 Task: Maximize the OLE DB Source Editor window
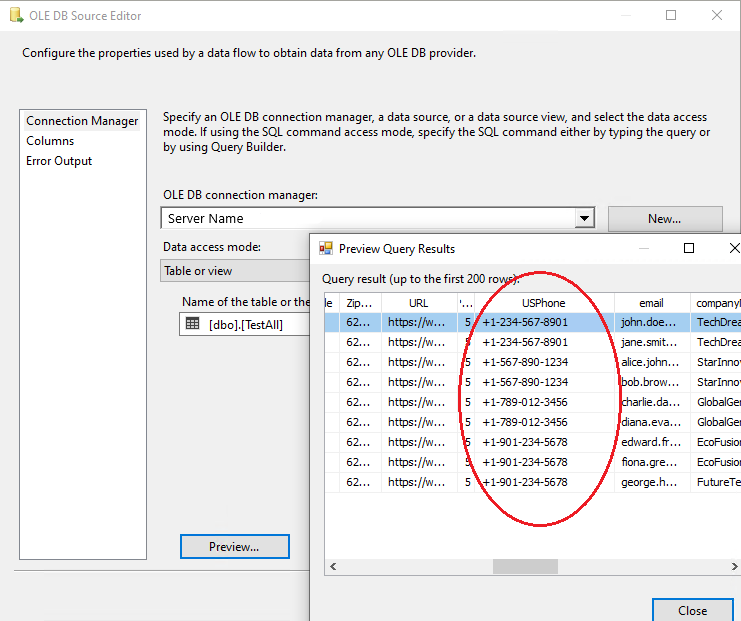pyautogui.click(x=671, y=15)
